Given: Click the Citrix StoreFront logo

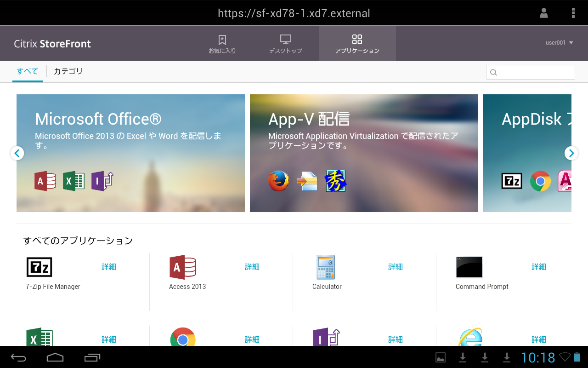Looking at the screenshot, I should pos(52,44).
